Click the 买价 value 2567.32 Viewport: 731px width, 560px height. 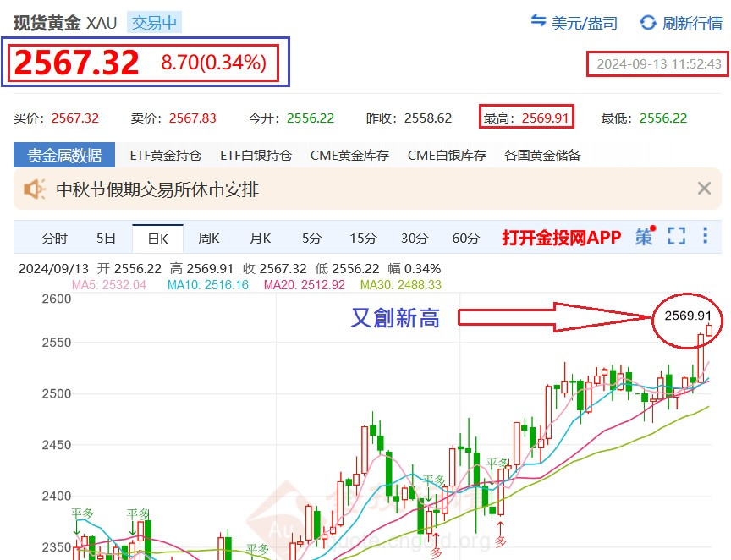[x=75, y=118]
